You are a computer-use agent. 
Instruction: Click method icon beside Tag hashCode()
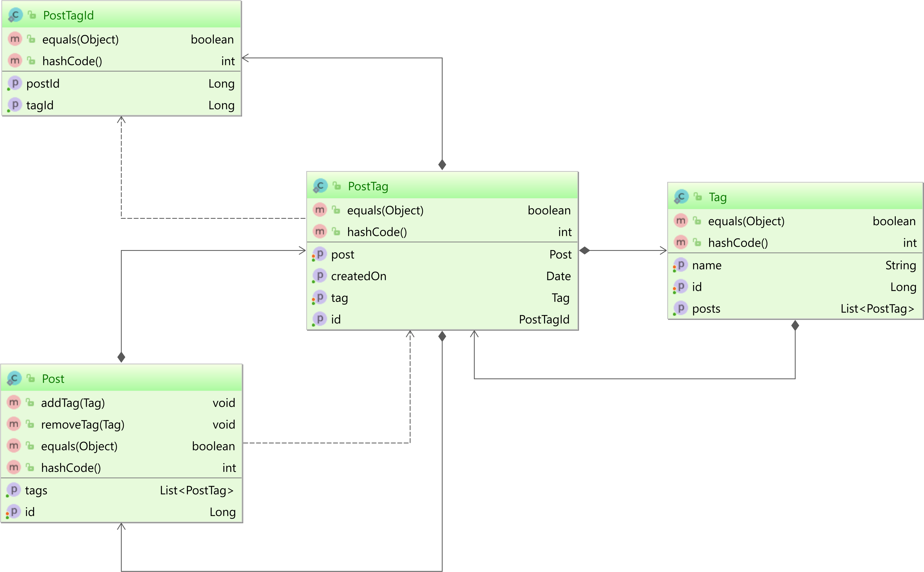[680, 243]
